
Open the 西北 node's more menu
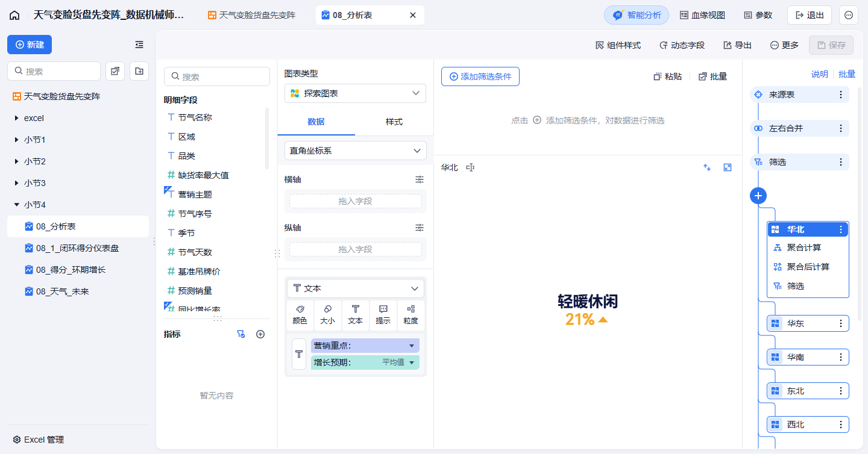pyautogui.click(x=841, y=424)
